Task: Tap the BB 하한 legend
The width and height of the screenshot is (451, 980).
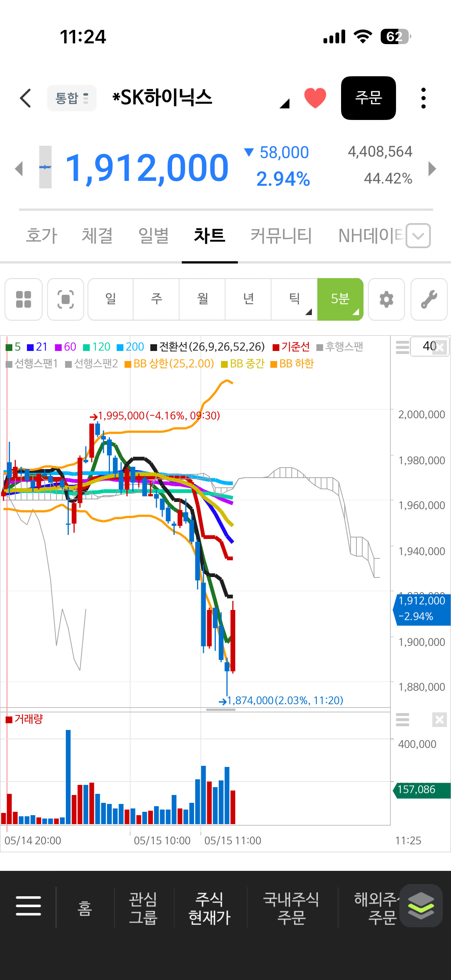Action: pos(292,364)
